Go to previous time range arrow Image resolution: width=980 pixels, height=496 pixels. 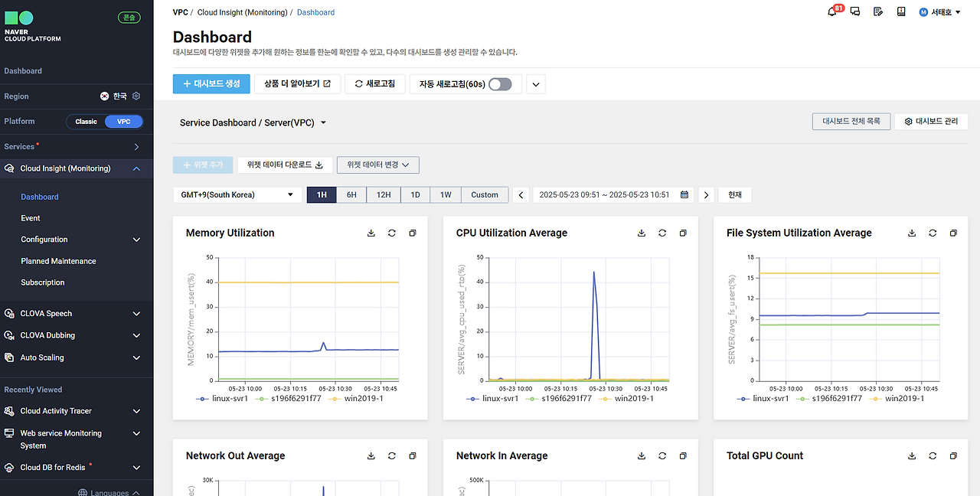point(521,195)
